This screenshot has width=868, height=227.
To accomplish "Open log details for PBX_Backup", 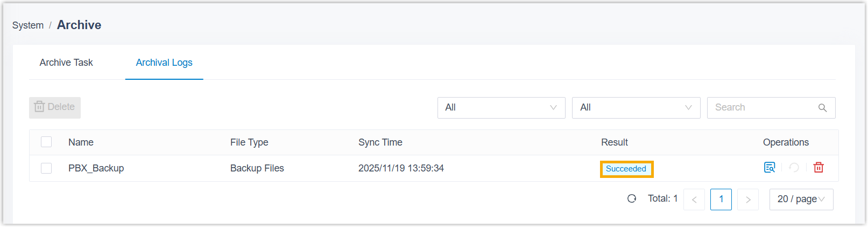I will (x=770, y=168).
